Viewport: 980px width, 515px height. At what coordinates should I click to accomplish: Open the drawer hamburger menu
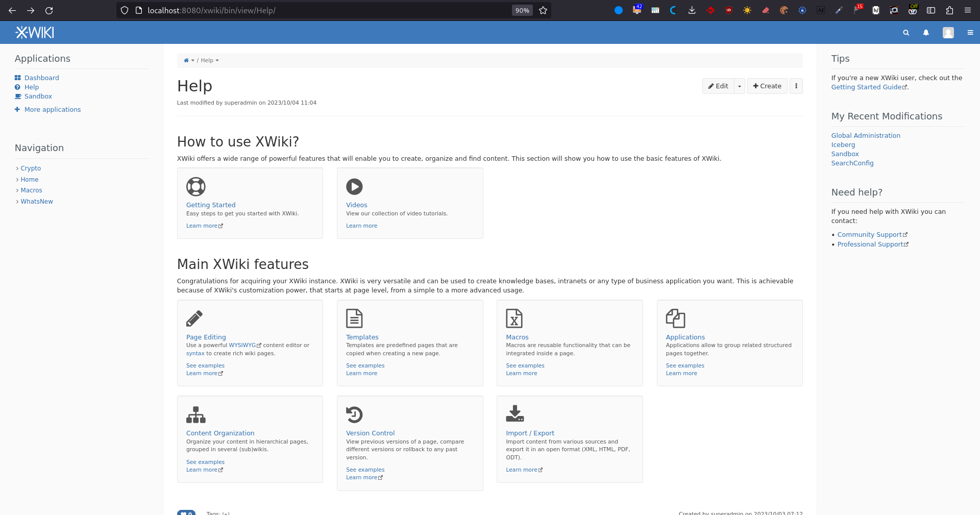(x=970, y=33)
